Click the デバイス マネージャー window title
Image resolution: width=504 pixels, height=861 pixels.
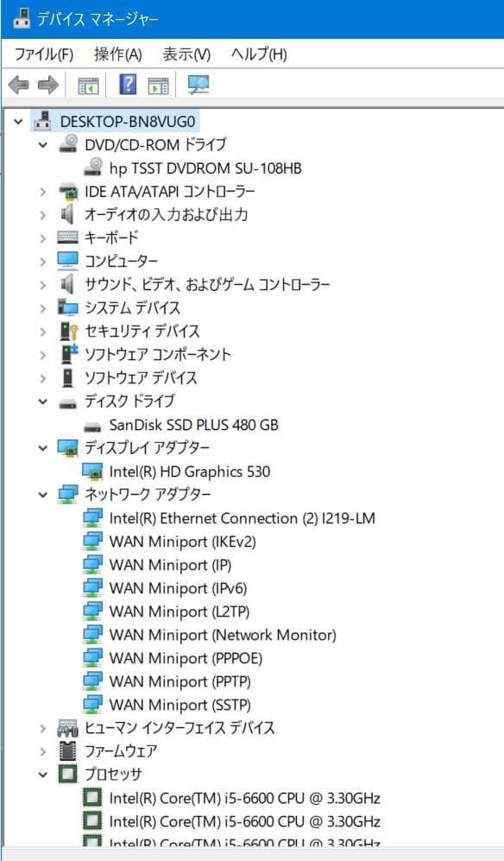[x=98, y=19]
